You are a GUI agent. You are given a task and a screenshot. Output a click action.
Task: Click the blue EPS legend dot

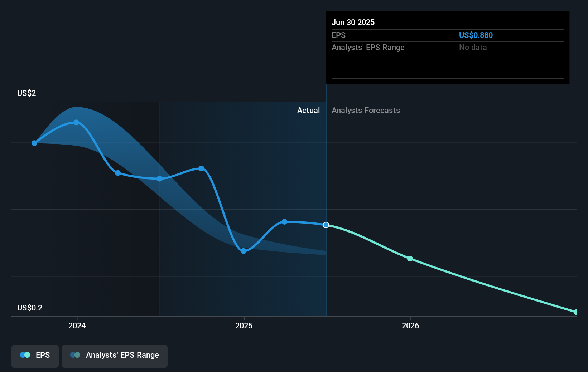pyautogui.click(x=23, y=355)
